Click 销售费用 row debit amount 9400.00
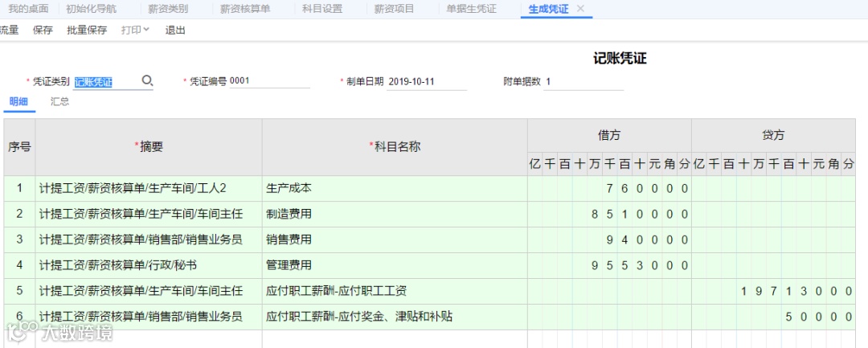 coord(609,240)
